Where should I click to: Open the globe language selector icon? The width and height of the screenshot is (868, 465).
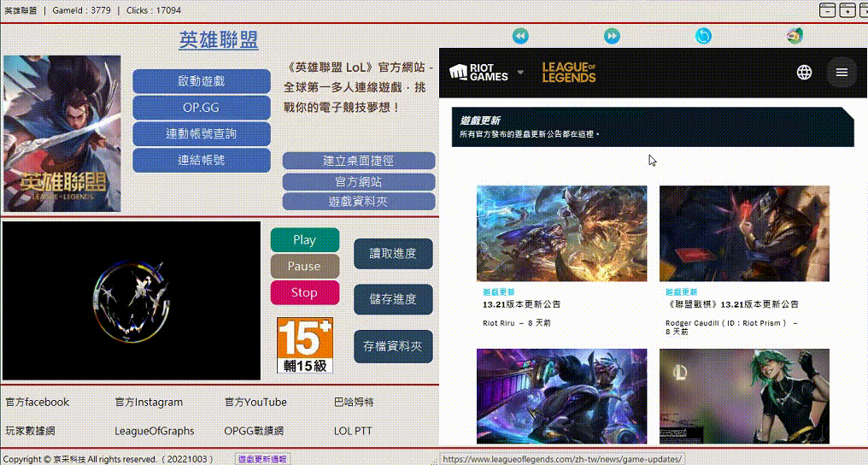pos(804,73)
